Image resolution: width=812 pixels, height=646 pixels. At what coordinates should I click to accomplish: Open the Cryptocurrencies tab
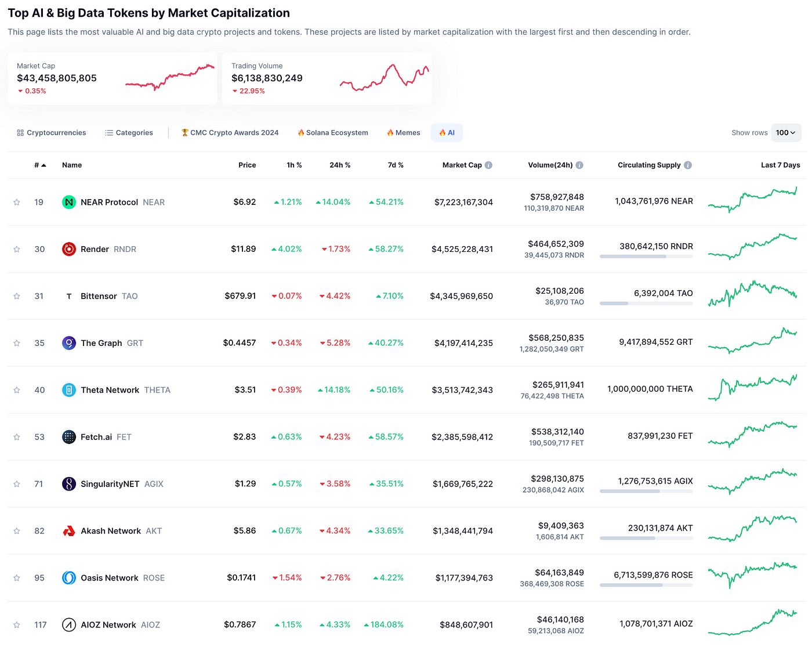52,133
